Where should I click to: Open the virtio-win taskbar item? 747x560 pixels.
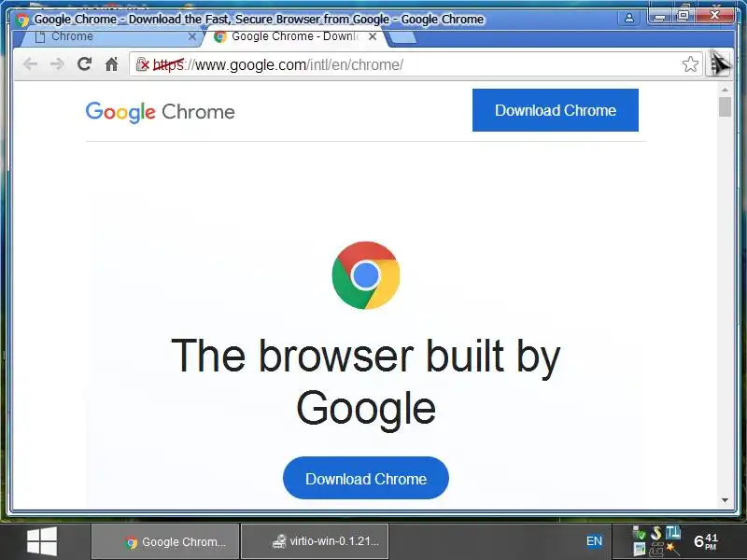tap(315, 541)
